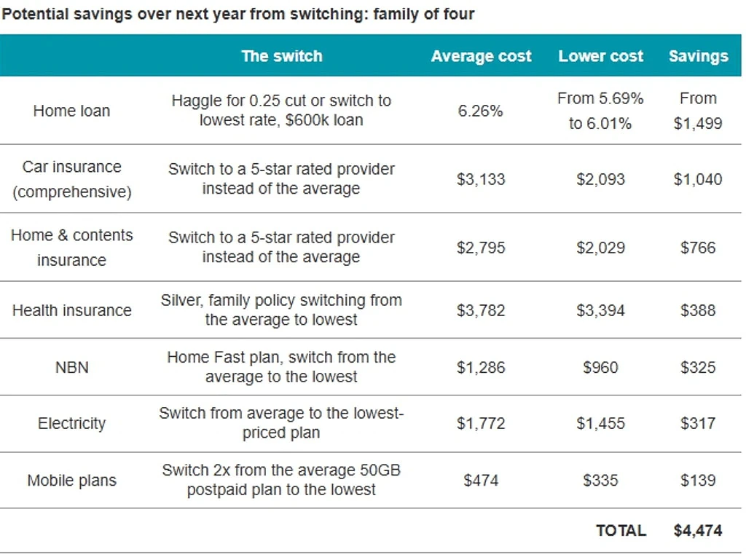Screen dimensions: 746x560
Task: Select the 'Health insurance' row label
Action: pos(72,310)
